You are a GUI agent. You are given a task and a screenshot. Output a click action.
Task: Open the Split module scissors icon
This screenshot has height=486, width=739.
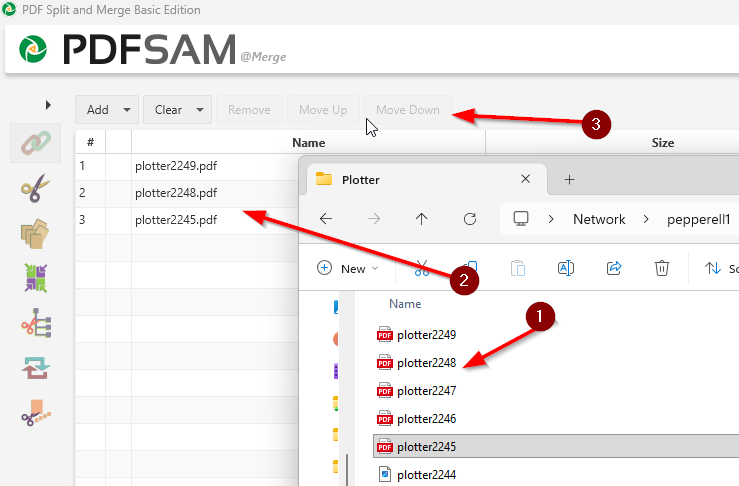coord(36,188)
